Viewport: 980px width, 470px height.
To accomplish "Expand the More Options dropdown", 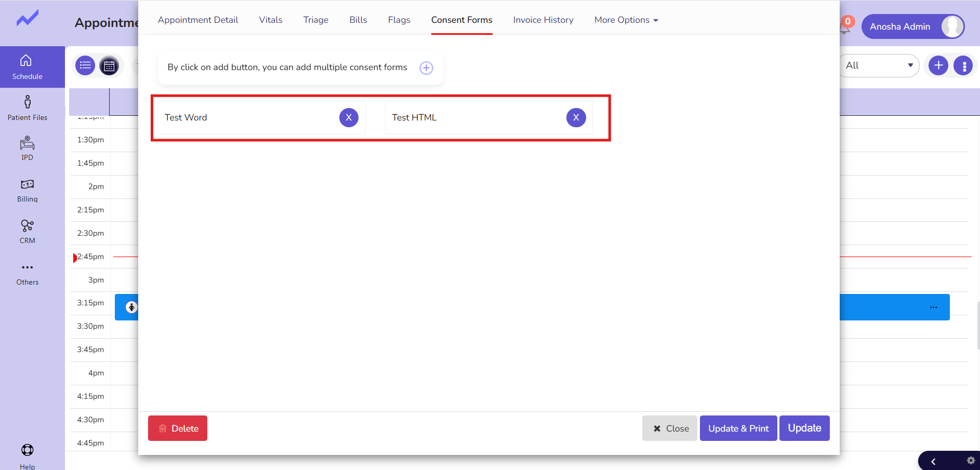I will point(626,20).
